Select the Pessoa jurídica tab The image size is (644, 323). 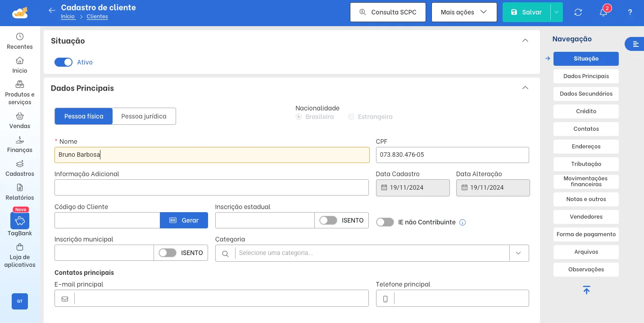pos(144,116)
